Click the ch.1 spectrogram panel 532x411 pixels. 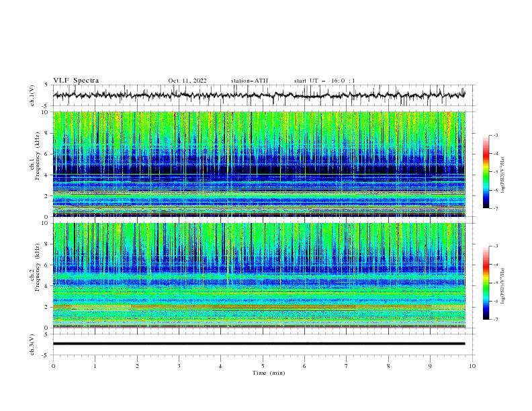tap(259, 164)
